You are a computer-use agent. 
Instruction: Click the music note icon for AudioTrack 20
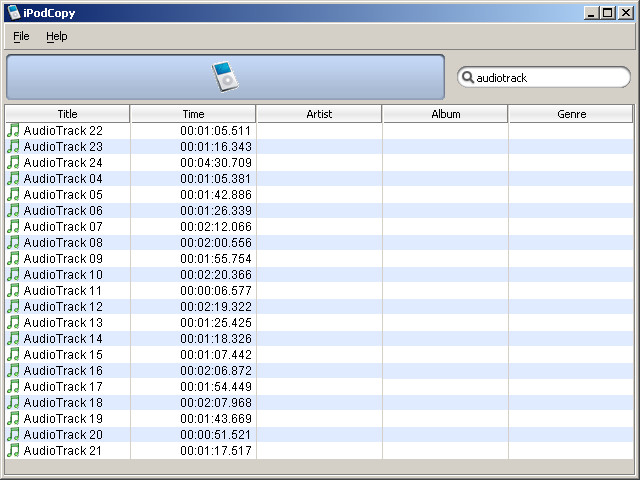coord(13,434)
